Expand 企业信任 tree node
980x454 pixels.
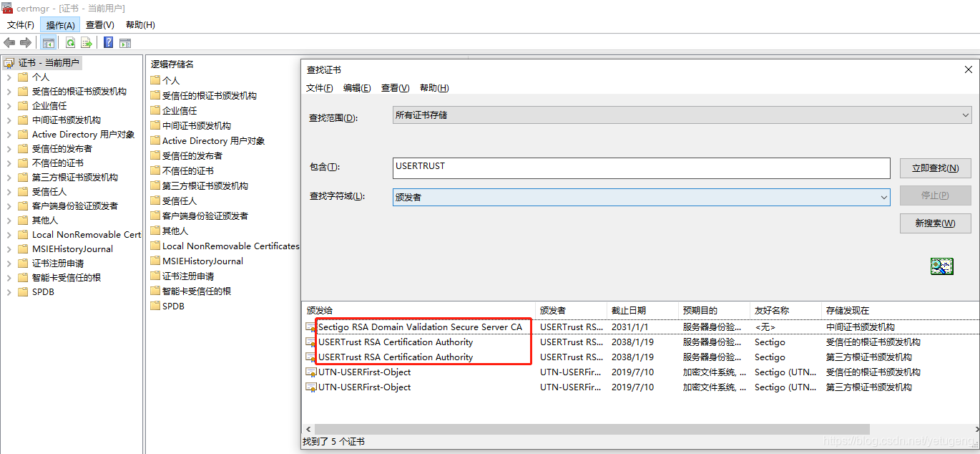[9, 105]
